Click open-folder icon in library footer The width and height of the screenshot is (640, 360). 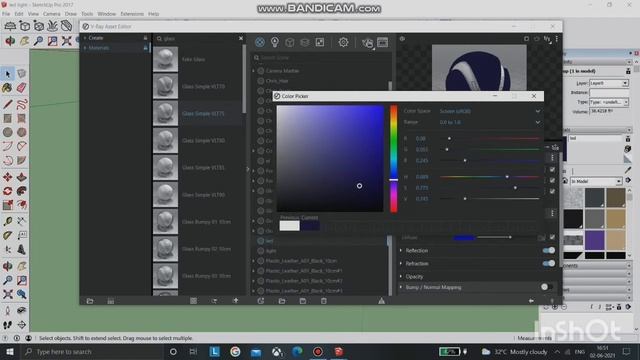pyautogui.click(x=90, y=301)
